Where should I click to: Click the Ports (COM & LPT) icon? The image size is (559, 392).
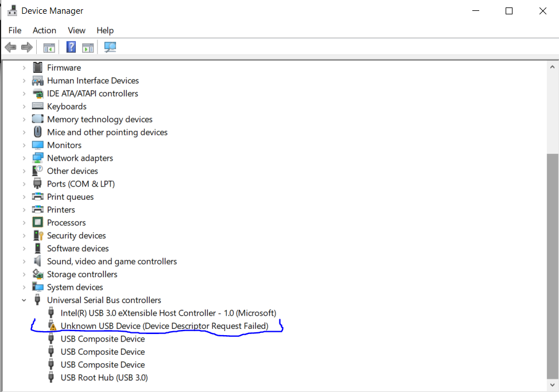(37, 184)
